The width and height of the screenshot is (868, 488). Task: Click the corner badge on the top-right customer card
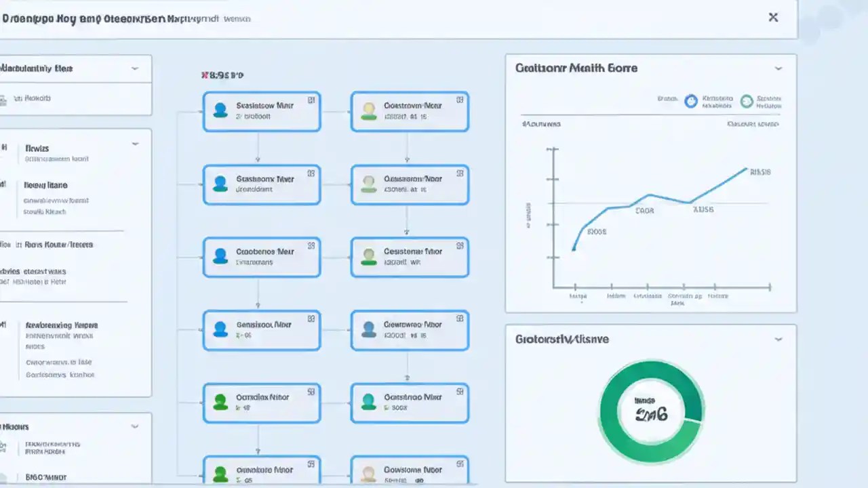460,100
